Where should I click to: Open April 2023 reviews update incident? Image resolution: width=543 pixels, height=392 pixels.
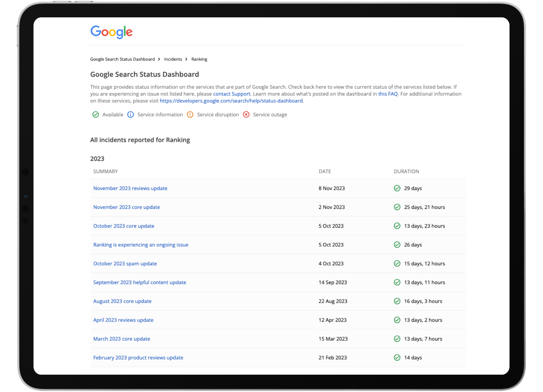click(123, 320)
